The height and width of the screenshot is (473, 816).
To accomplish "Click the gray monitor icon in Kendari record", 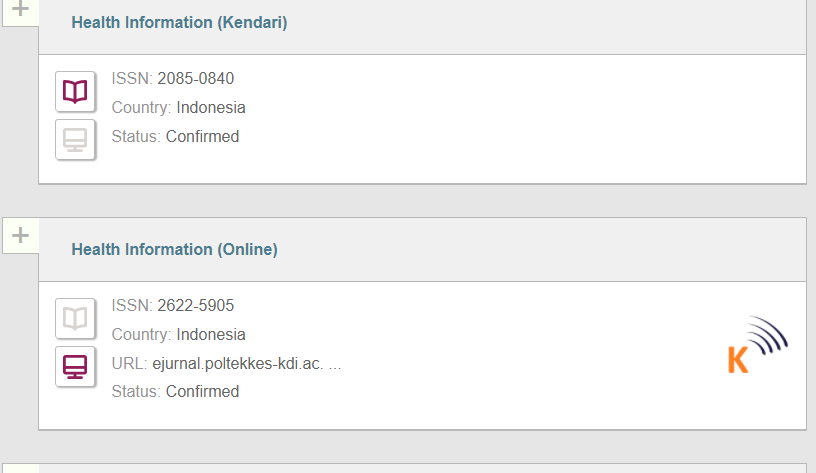I will 75,139.
